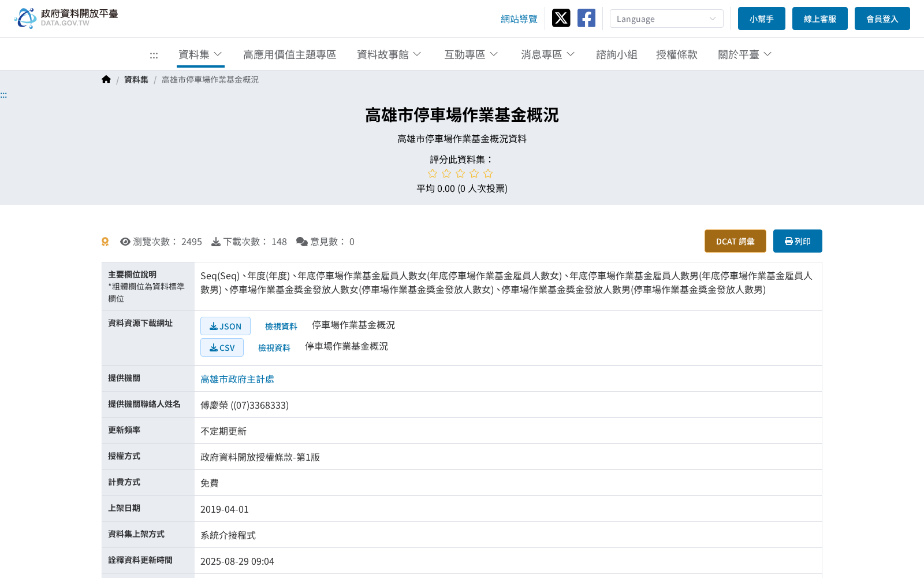Click the three-dots accesskey marker on the left page edge

[x=3, y=95]
